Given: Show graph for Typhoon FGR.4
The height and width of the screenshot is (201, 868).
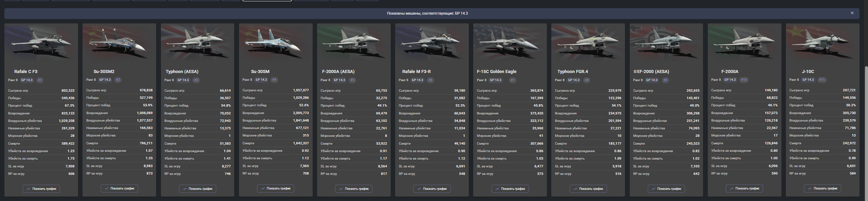Looking at the screenshot, I should (x=588, y=188).
